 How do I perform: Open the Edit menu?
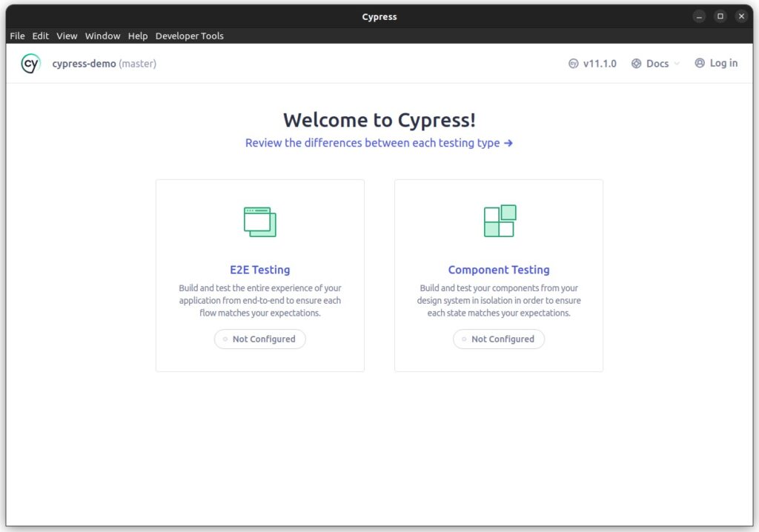(41, 36)
